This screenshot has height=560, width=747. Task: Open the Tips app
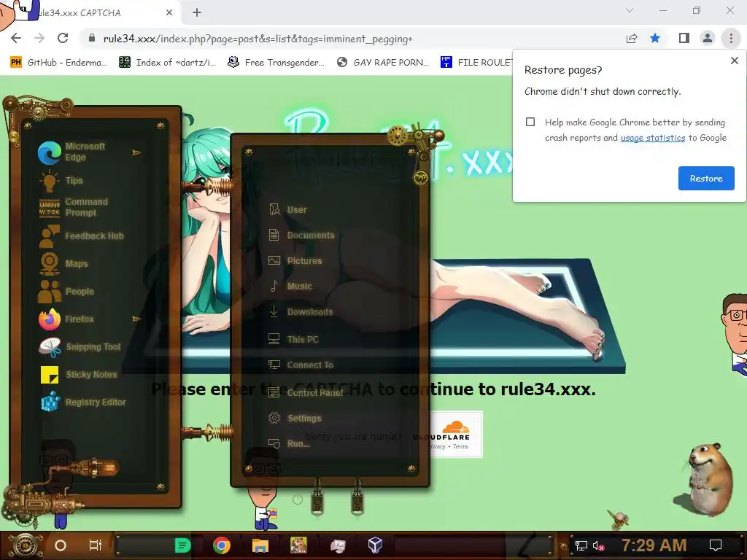tap(61, 181)
